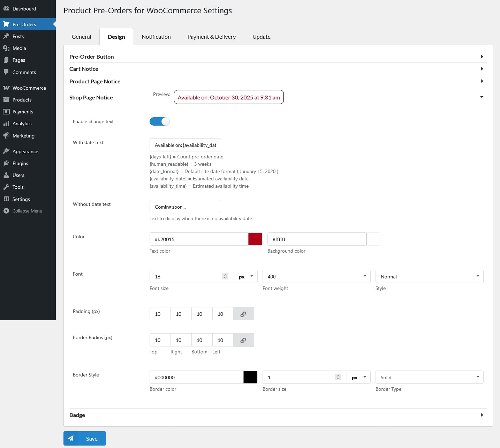Click the Border Radius link-values chain icon
The width and height of the screenshot is (500, 448).
(243, 340)
